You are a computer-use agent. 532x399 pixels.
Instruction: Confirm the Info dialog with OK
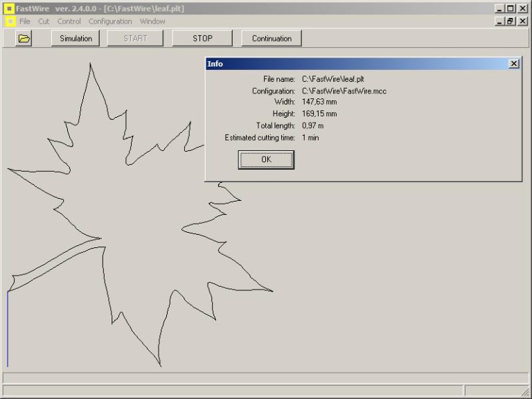point(266,159)
